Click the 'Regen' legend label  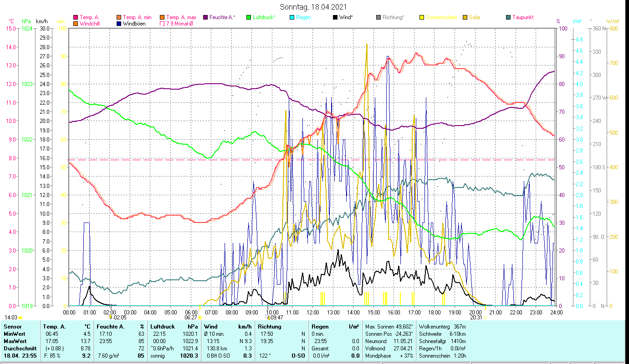tap(303, 17)
